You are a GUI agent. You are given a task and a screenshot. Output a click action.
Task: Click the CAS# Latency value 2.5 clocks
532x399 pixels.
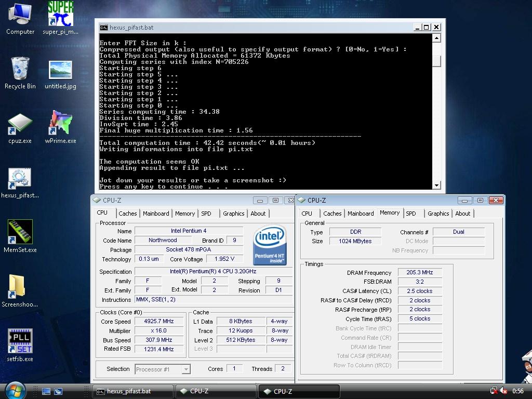420,291
